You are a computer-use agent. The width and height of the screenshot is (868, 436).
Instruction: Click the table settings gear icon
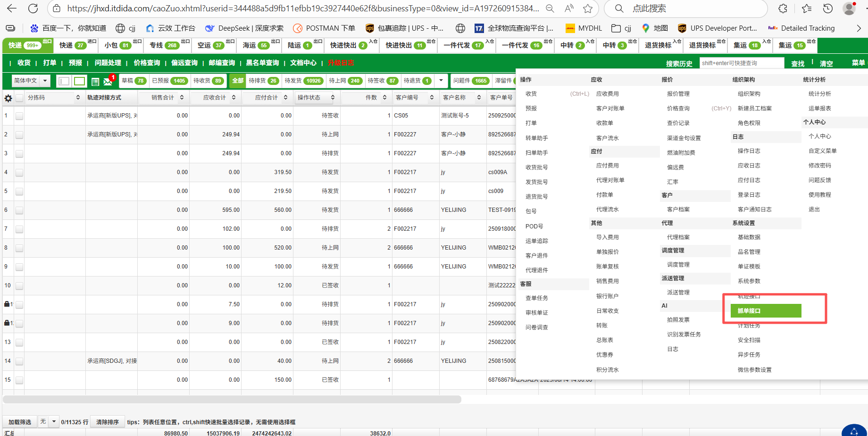click(8, 98)
